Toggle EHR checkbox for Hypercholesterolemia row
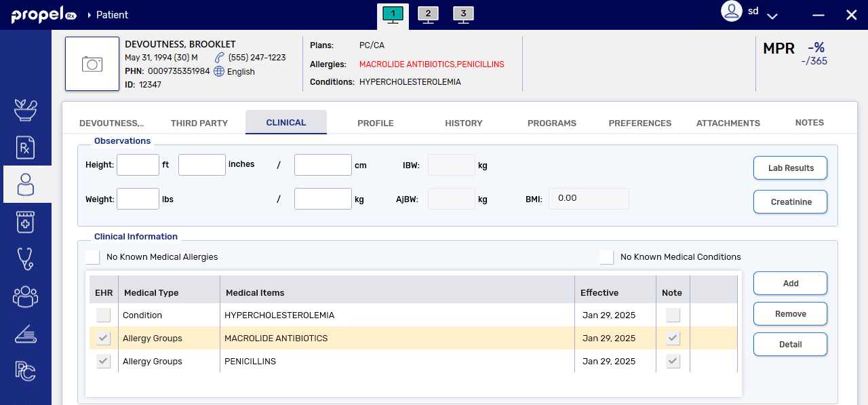This screenshot has width=868, height=405. (x=103, y=315)
